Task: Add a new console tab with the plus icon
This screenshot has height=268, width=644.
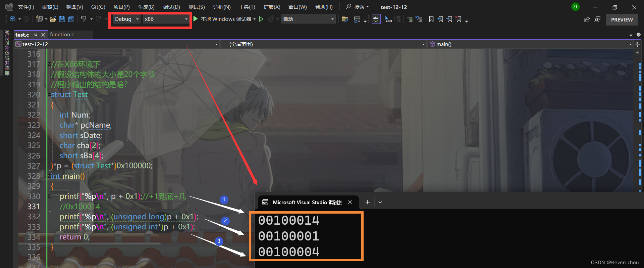Action: (368, 202)
